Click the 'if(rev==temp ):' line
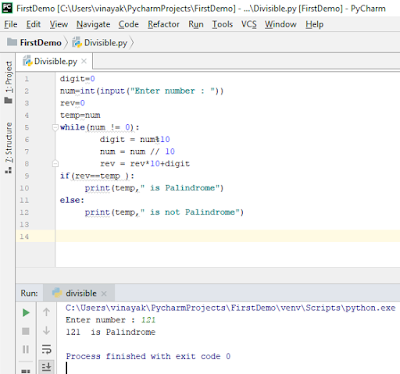 point(97,176)
